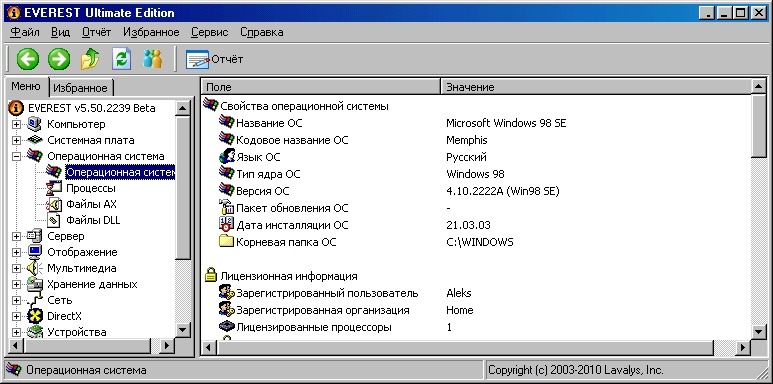
Task: Click the tree panel scroll right arrow
Action: coord(167,346)
